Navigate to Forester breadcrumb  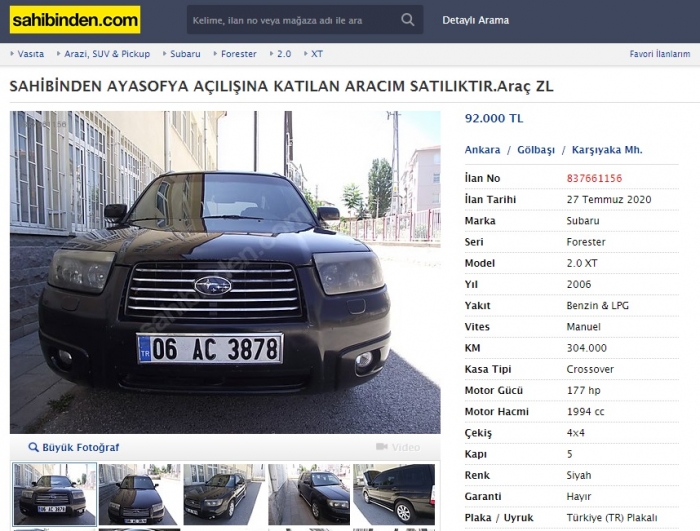point(239,54)
